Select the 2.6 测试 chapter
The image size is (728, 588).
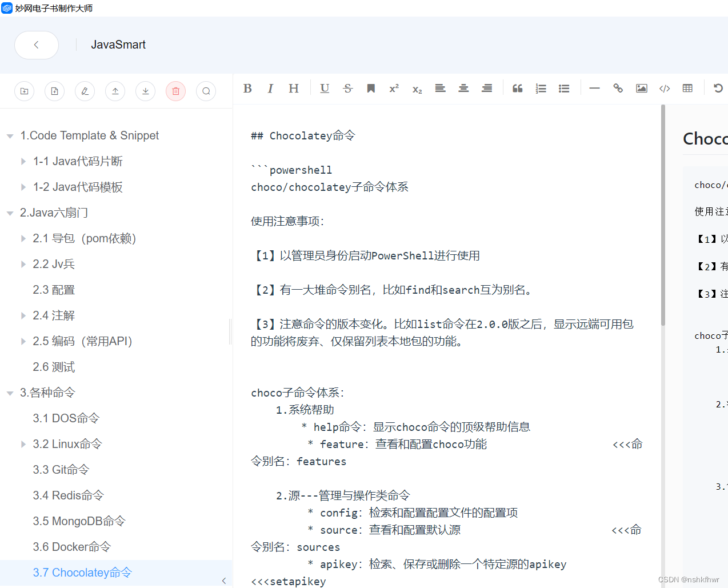54,367
